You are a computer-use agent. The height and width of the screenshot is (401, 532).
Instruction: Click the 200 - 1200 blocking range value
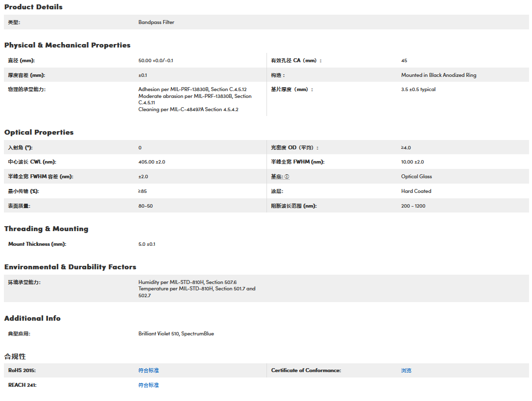(x=413, y=206)
